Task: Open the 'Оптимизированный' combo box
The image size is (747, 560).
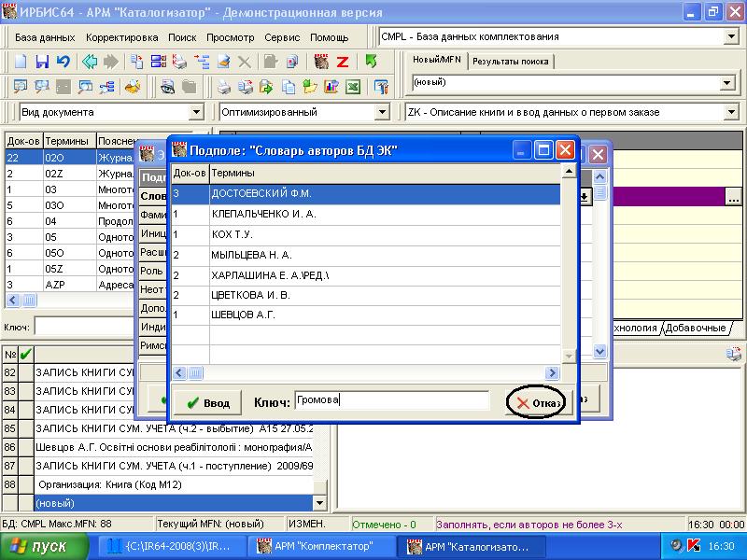Action: click(381, 112)
